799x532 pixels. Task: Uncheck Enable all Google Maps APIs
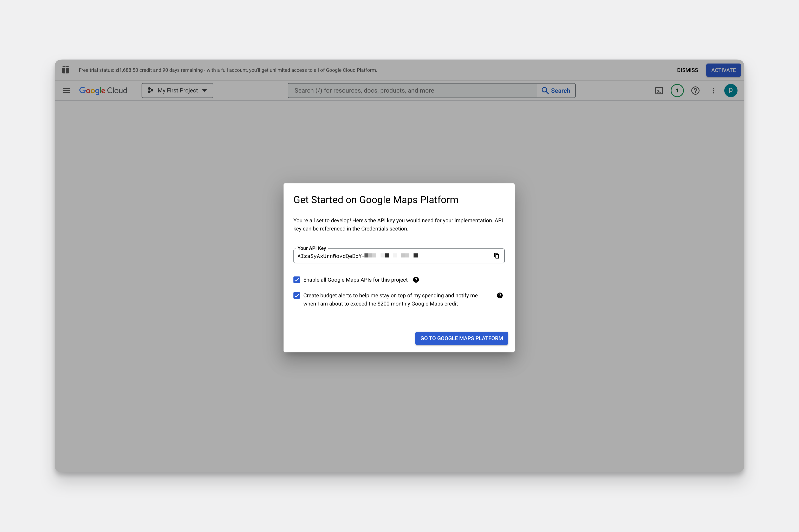[x=297, y=280]
